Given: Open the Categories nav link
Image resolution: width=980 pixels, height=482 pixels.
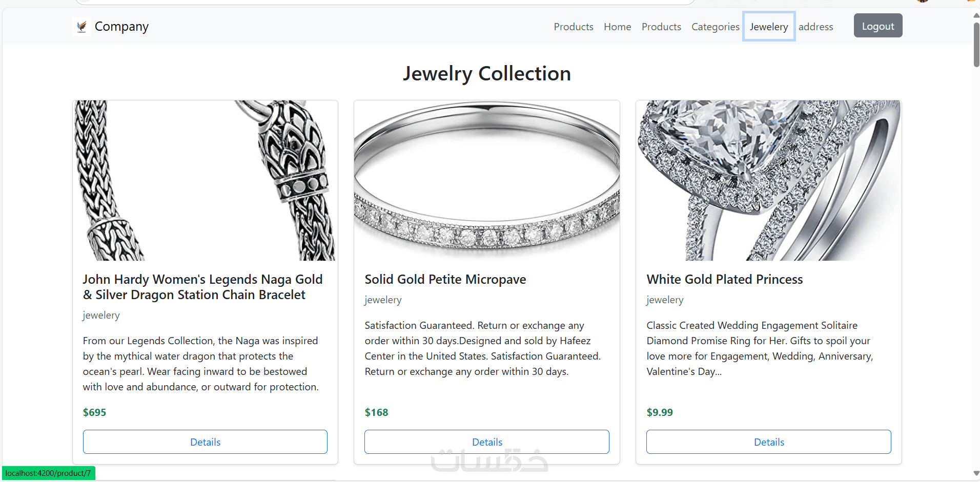Looking at the screenshot, I should [715, 27].
